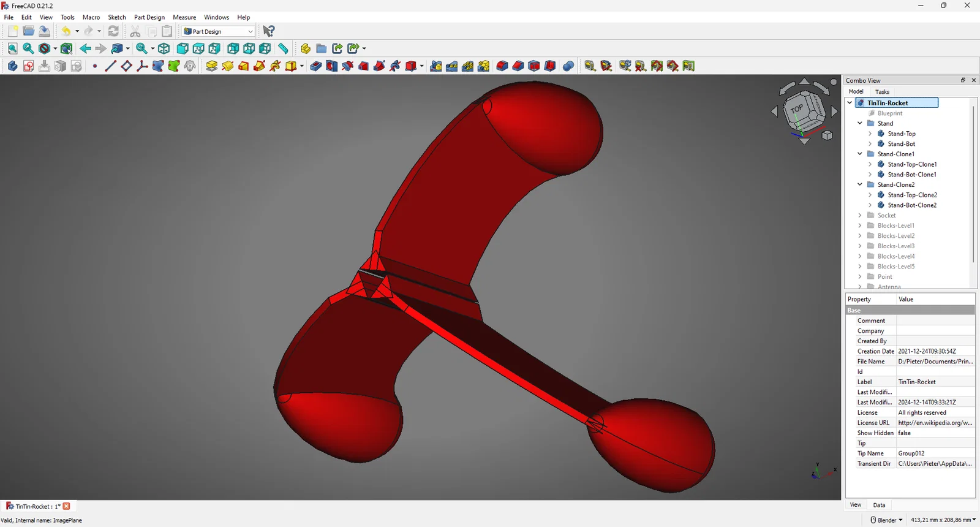Open the Measure menu
The image size is (980, 527).
pyautogui.click(x=184, y=17)
